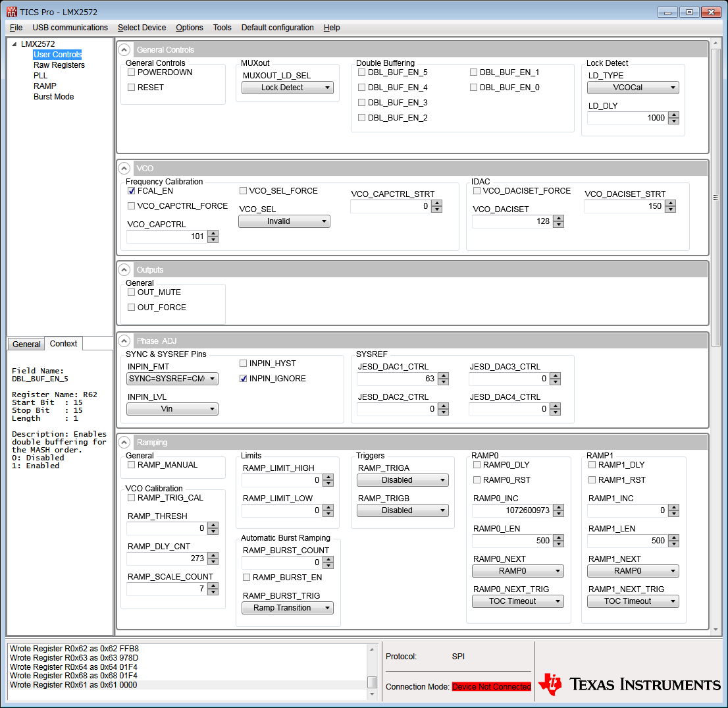
Task: Open the Select Device menu
Action: pos(142,28)
